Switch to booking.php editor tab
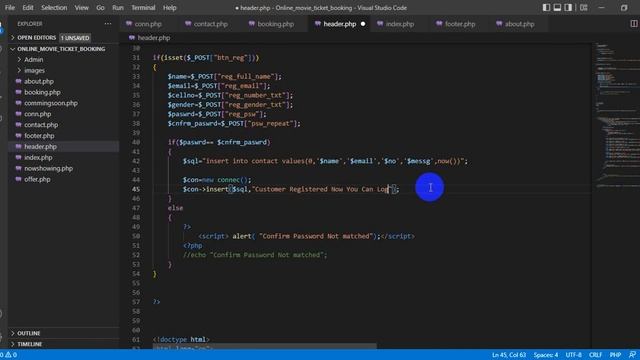Viewport: 640px width, 360px height. (x=276, y=24)
